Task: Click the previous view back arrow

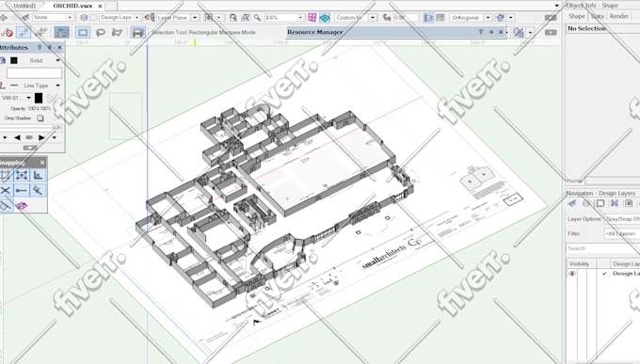Action: (x=4, y=18)
